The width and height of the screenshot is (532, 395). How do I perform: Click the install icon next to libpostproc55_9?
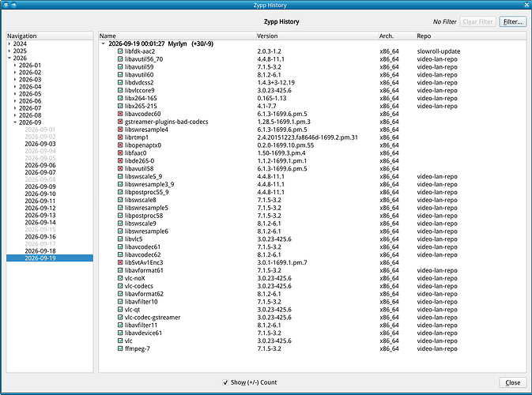pyautogui.click(x=120, y=192)
